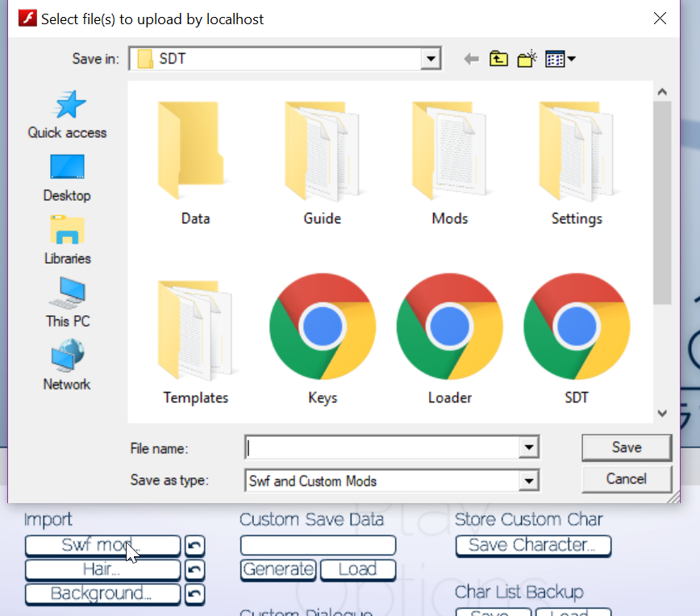The width and height of the screenshot is (700, 616).
Task: Expand the Save in location dropdown
Action: (431, 59)
